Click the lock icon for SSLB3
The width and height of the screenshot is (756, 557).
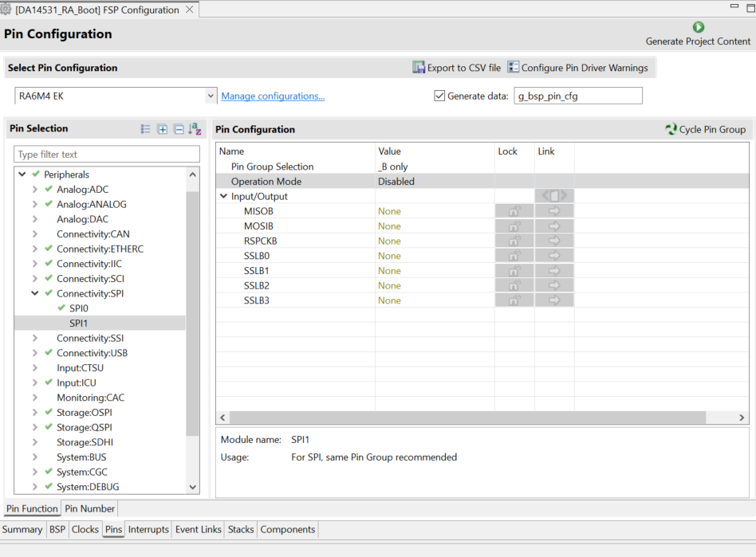click(x=514, y=300)
